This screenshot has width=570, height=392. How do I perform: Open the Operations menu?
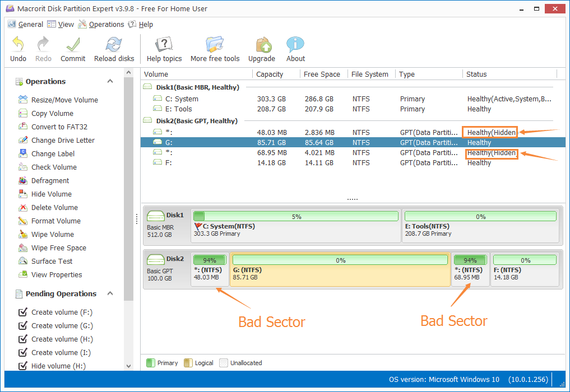tap(101, 24)
